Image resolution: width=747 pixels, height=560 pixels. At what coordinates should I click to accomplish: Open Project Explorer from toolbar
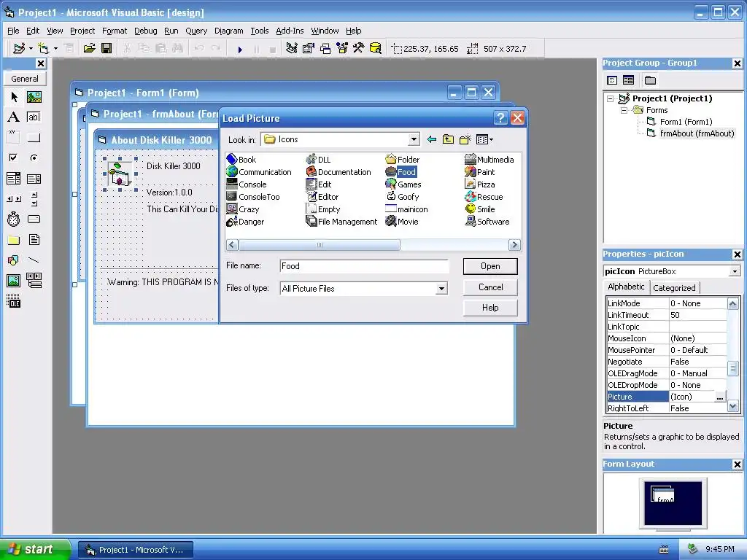pos(292,49)
